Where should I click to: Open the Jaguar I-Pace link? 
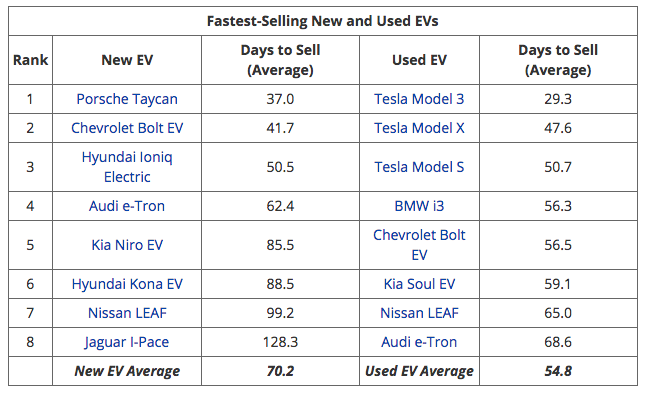click(x=127, y=342)
